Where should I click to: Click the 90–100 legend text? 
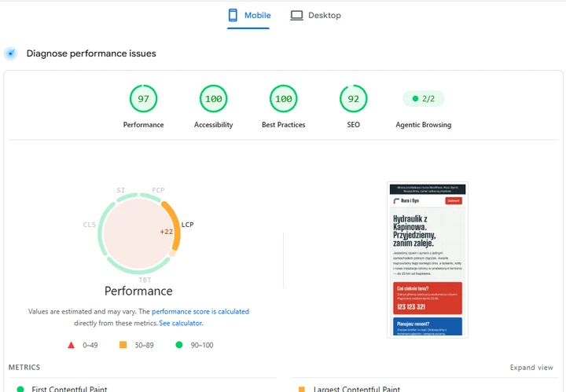(202, 345)
